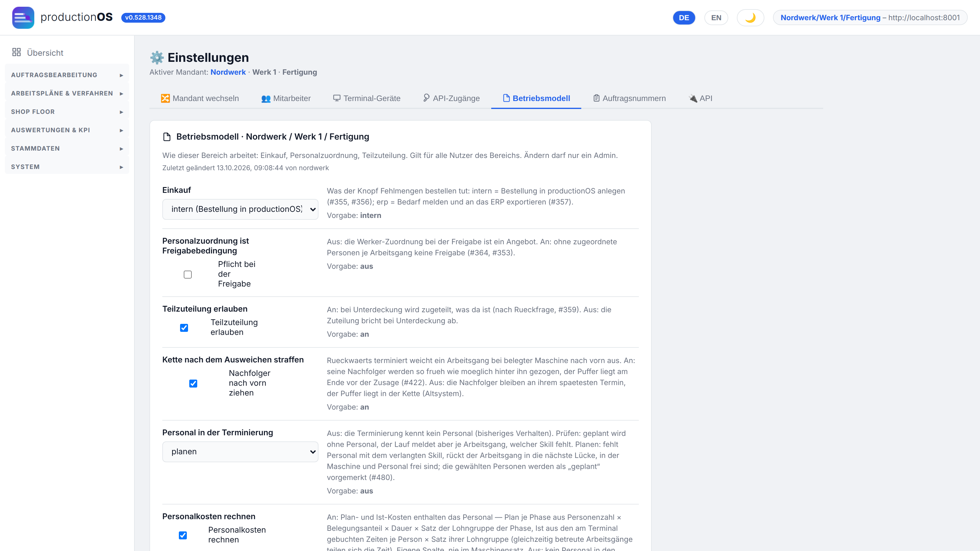
Task: Click the Mandant wechseln tab label
Action: (x=206, y=99)
